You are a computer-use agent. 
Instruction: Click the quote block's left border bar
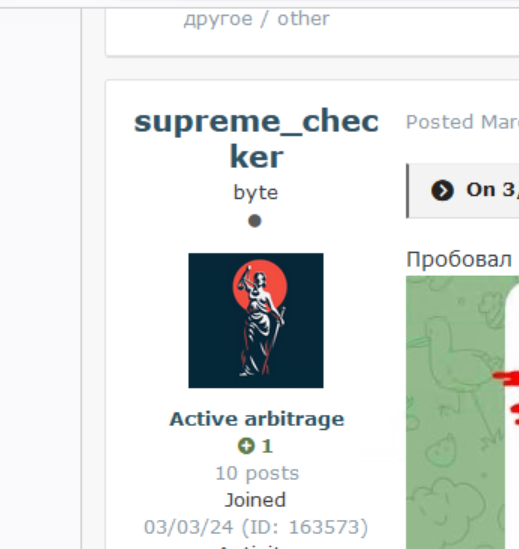[x=407, y=191]
